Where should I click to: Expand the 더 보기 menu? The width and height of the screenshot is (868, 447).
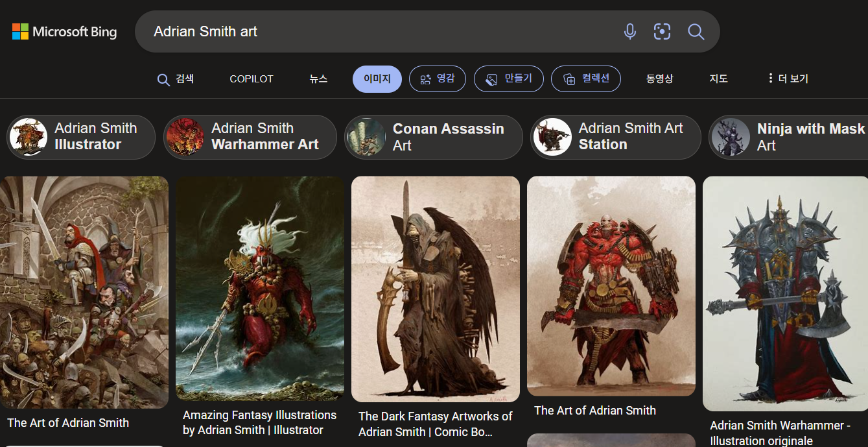(x=788, y=79)
